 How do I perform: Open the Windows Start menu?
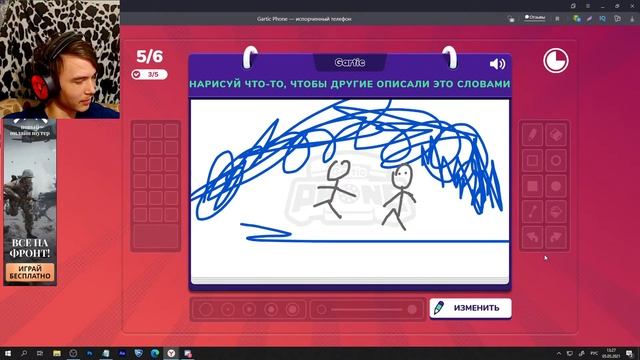(x=8, y=353)
